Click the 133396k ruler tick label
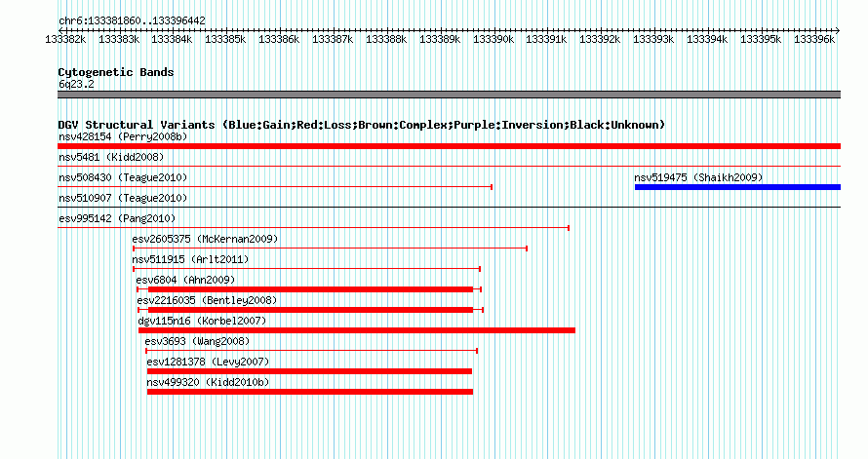Screen dimensions: 868x459 (x=814, y=39)
